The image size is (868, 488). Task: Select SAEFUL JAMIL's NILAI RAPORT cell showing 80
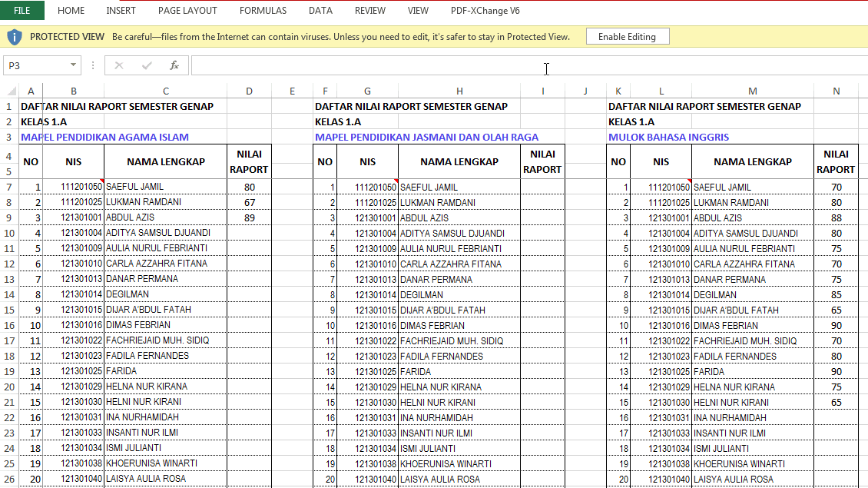tap(249, 186)
